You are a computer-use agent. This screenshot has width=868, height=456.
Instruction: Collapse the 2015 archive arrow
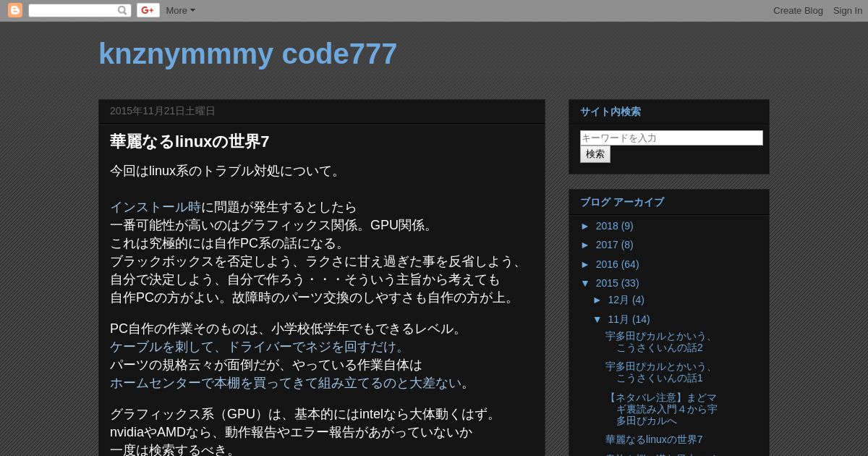point(586,283)
